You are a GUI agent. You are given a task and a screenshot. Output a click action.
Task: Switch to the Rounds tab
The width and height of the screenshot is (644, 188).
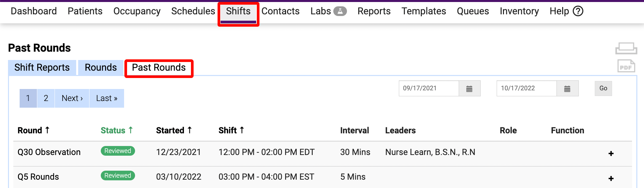[x=101, y=68]
